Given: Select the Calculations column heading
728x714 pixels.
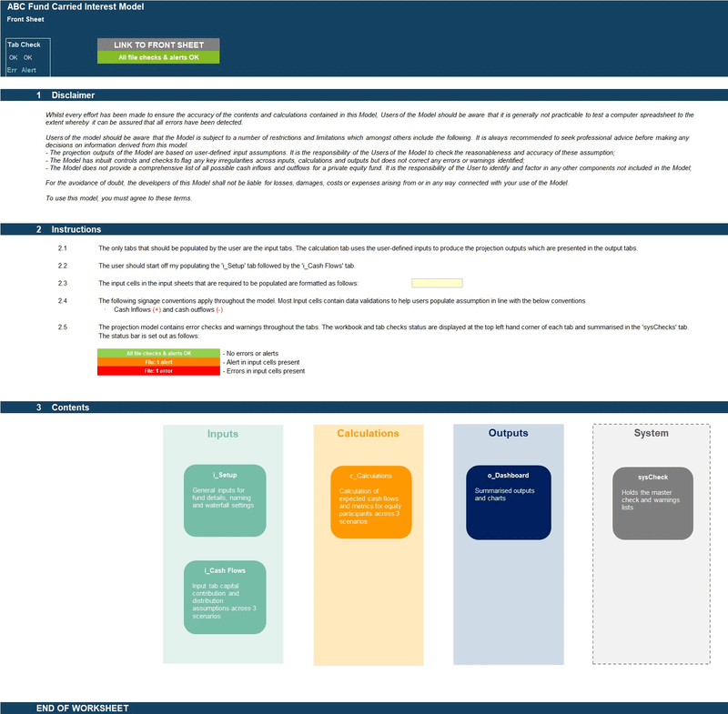Looking at the screenshot, I should (x=368, y=434).
